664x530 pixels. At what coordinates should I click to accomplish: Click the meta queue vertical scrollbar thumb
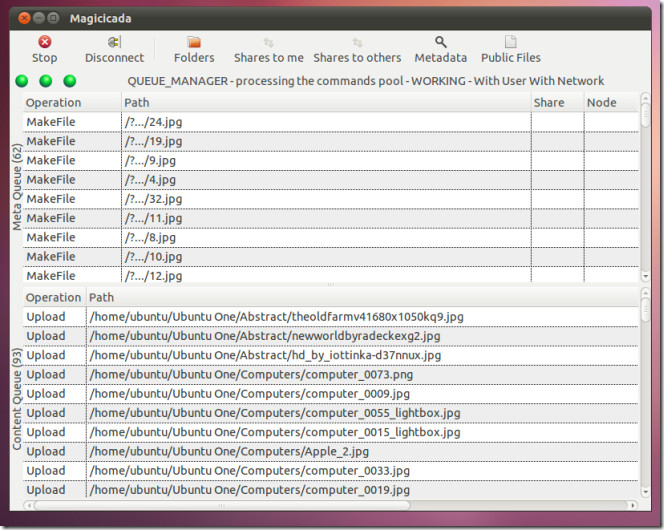coord(645,115)
